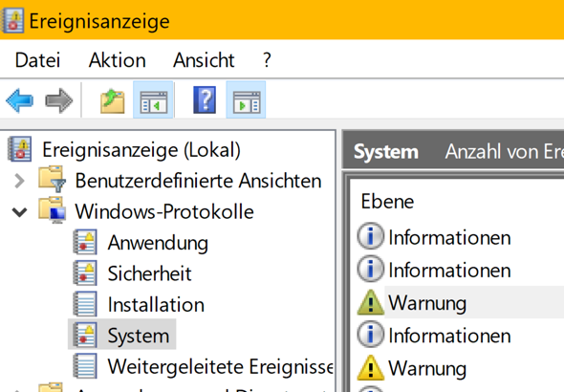Click the System heading in the results pane
The height and width of the screenshot is (392, 564).
coord(386,151)
